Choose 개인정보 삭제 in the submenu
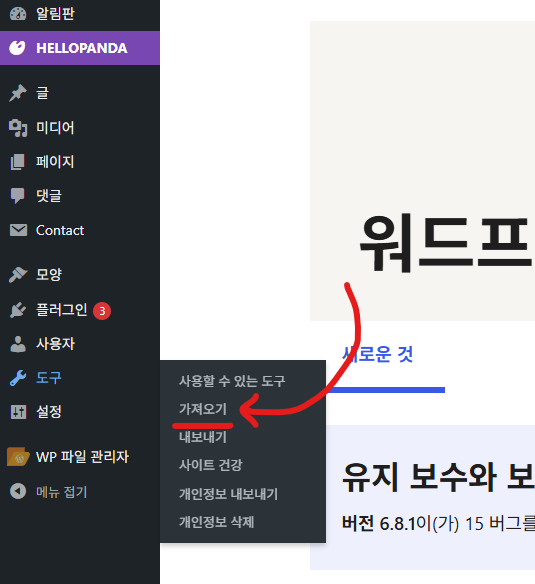535x584 pixels. [x=216, y=522]
